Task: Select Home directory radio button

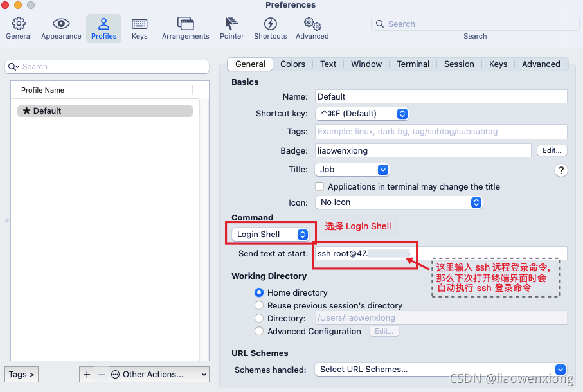Action: [259, 292]
